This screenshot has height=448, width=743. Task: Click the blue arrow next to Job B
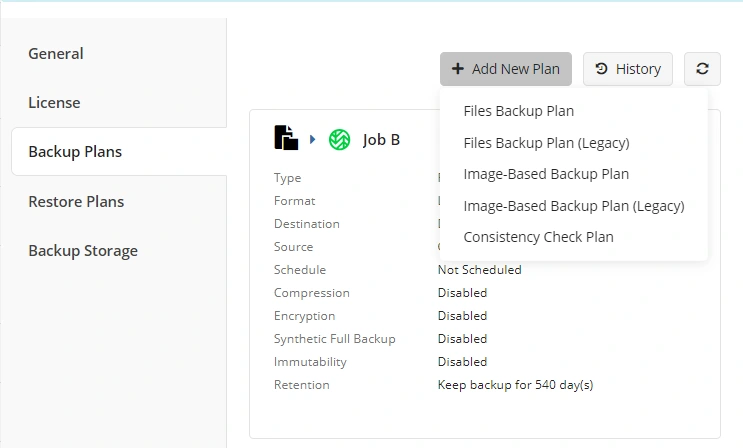point(313,139)
